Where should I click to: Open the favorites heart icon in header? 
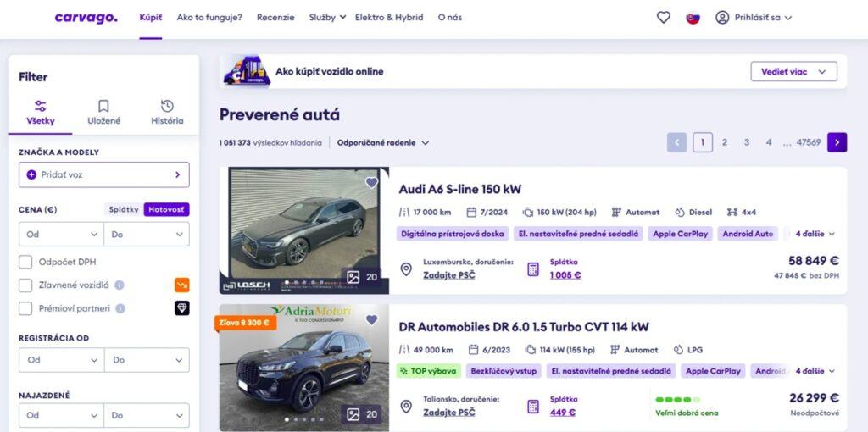tap(663, 18)
